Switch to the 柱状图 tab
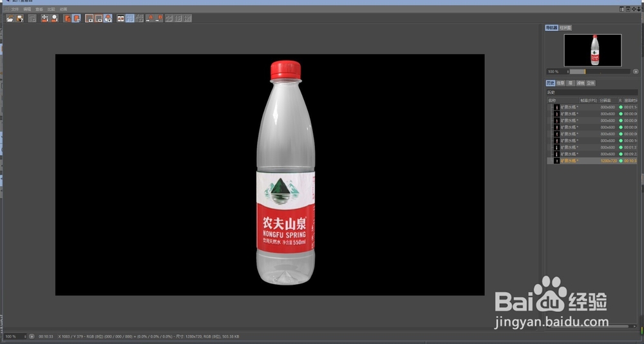The image size is (644, 344). (565, 28)
